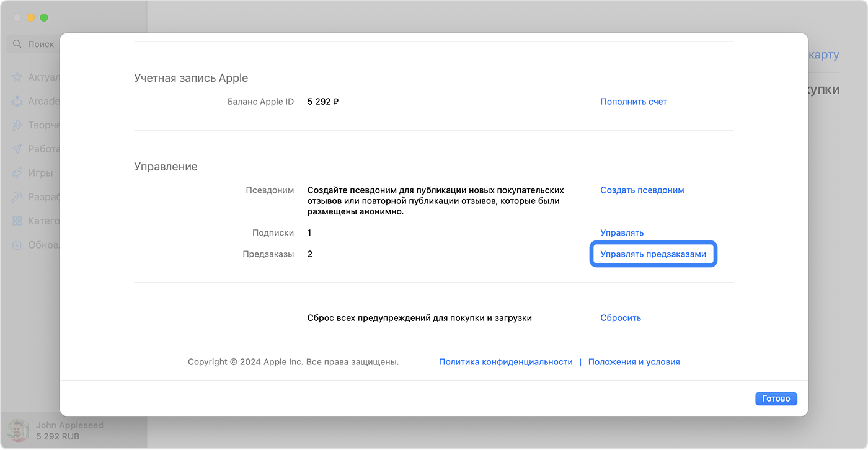Click the 5 292 RUB account balance
The height and width of the screenshot is (450, 868).
(x=58, y=436)
